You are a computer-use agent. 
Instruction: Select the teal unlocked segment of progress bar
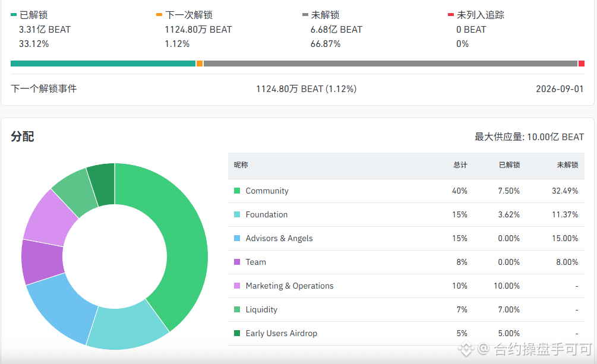point(103,64)
